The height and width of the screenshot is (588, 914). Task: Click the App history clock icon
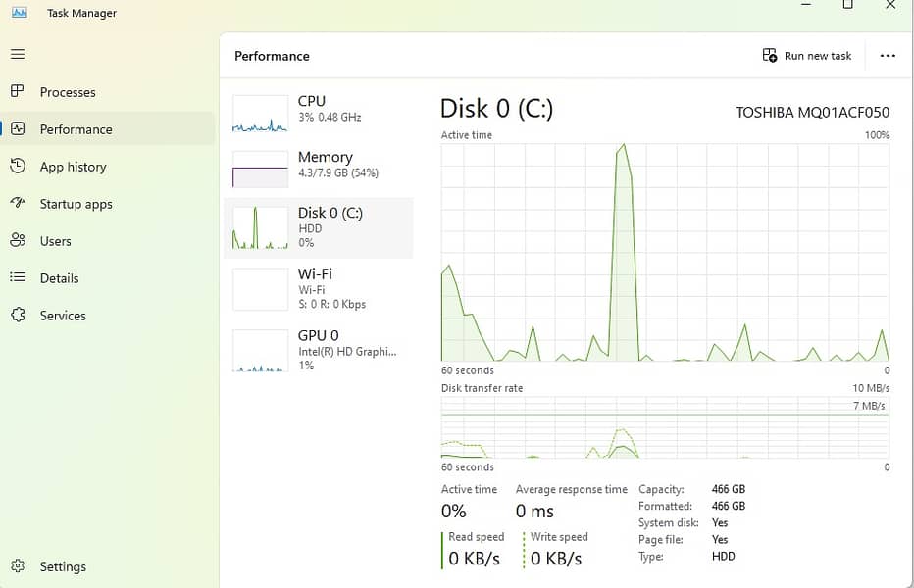pyautogui.click(x=18, y=167)
